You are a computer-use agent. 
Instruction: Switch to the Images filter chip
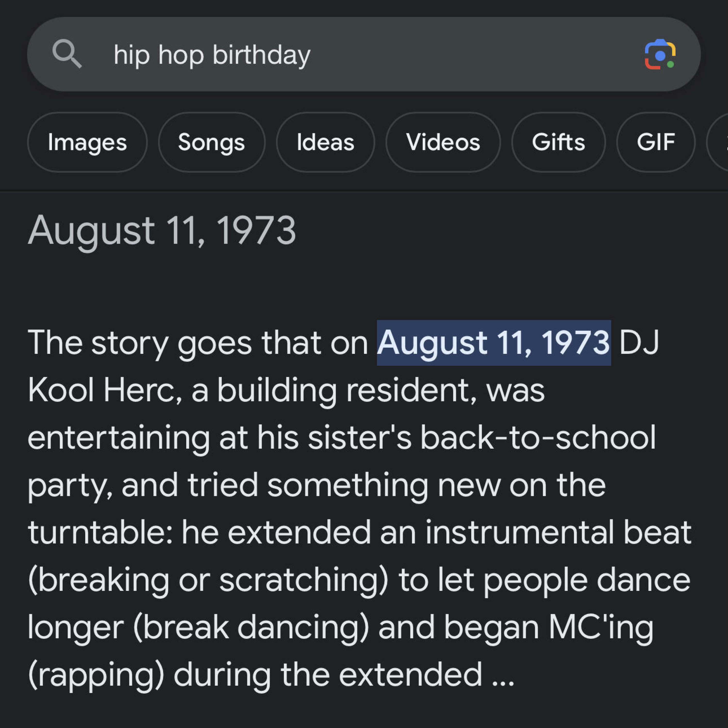tap(87, 142)
